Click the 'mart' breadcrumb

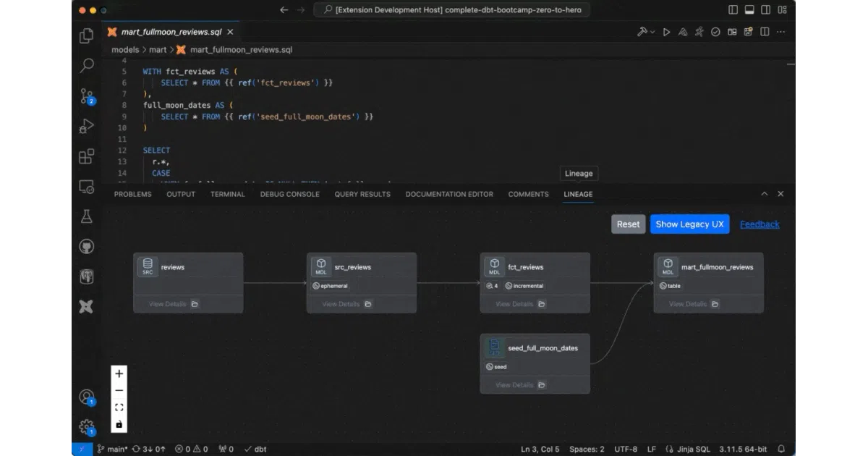point(158,50)
